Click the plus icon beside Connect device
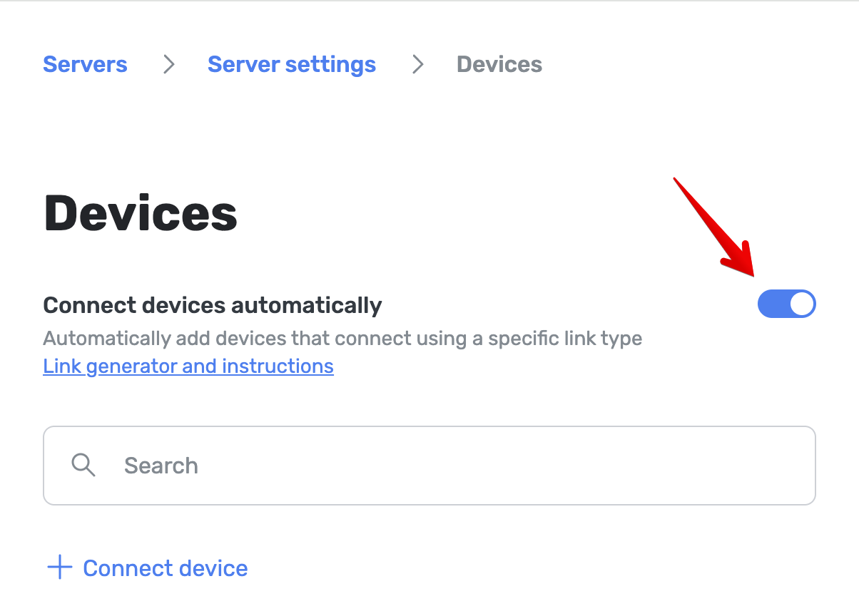Viewport: 859px width, 616px height. (60, 568)
